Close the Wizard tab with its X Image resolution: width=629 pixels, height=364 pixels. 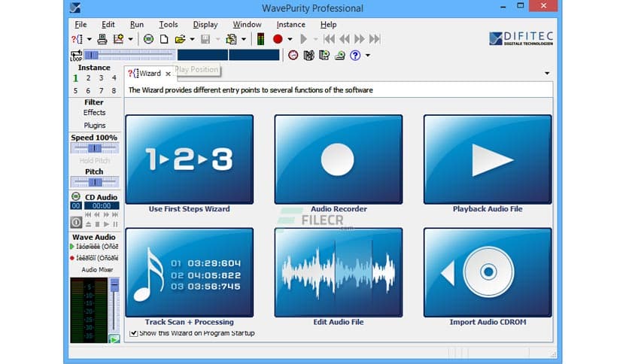pos(168,74)
